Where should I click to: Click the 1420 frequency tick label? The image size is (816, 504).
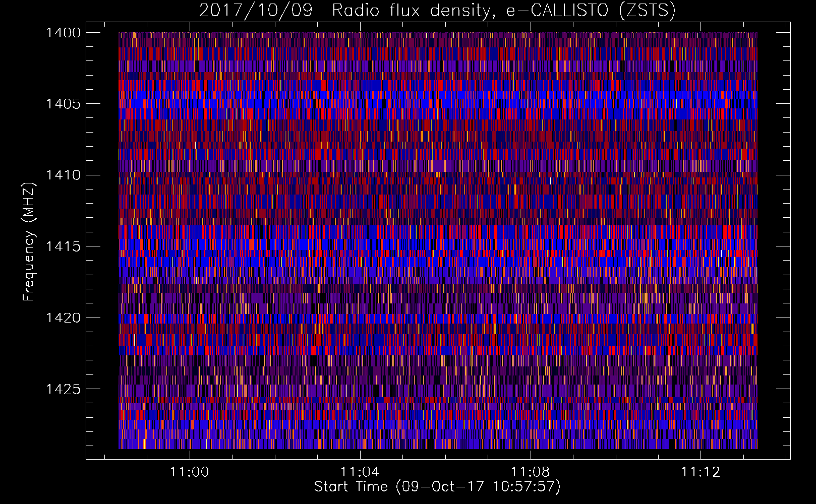(63, 318)
